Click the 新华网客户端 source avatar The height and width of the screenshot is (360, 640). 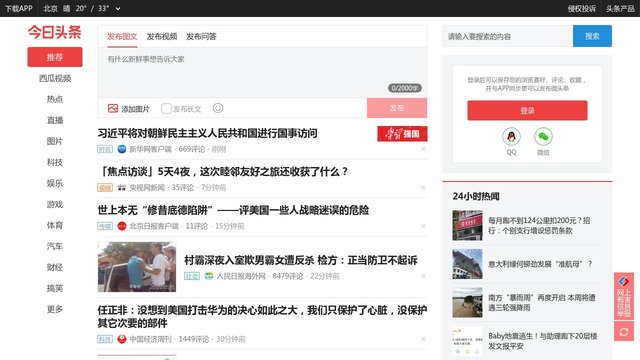pos(122,149)
